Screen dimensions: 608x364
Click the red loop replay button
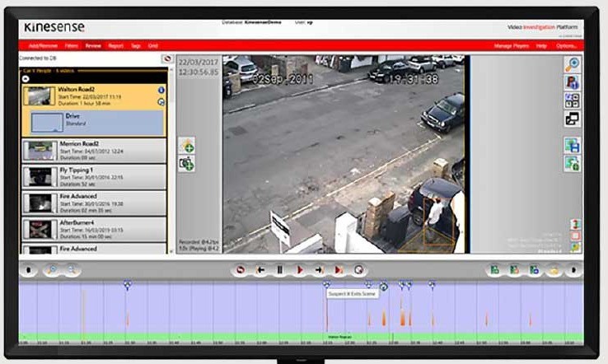[x=241, y=270]
